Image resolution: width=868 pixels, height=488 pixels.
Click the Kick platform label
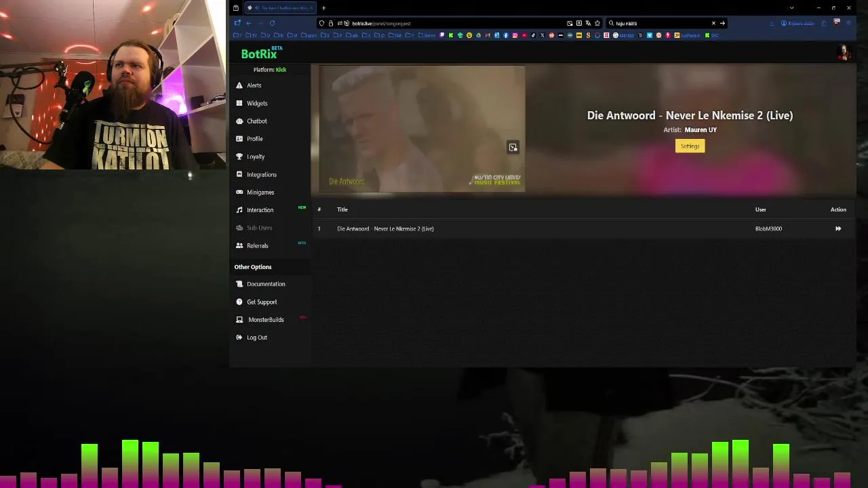[x=281, y=70]
